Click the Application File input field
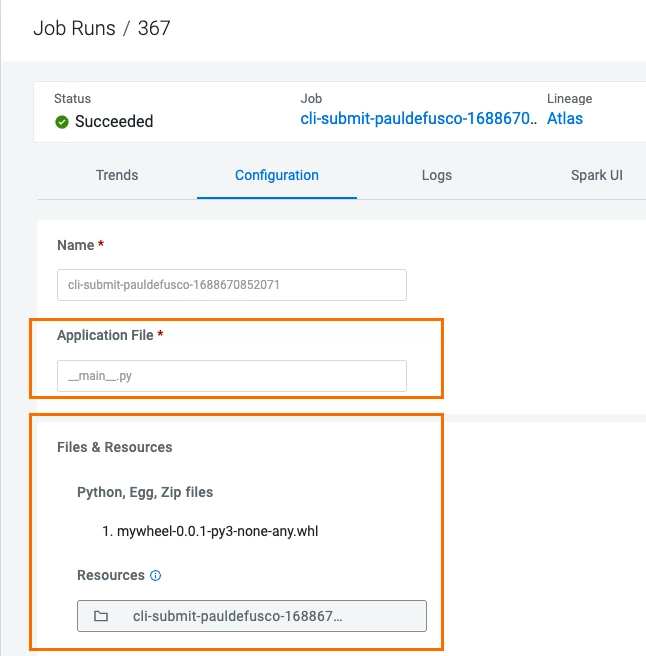This screenshot has height=656, width=646. [x=232, y=376]
